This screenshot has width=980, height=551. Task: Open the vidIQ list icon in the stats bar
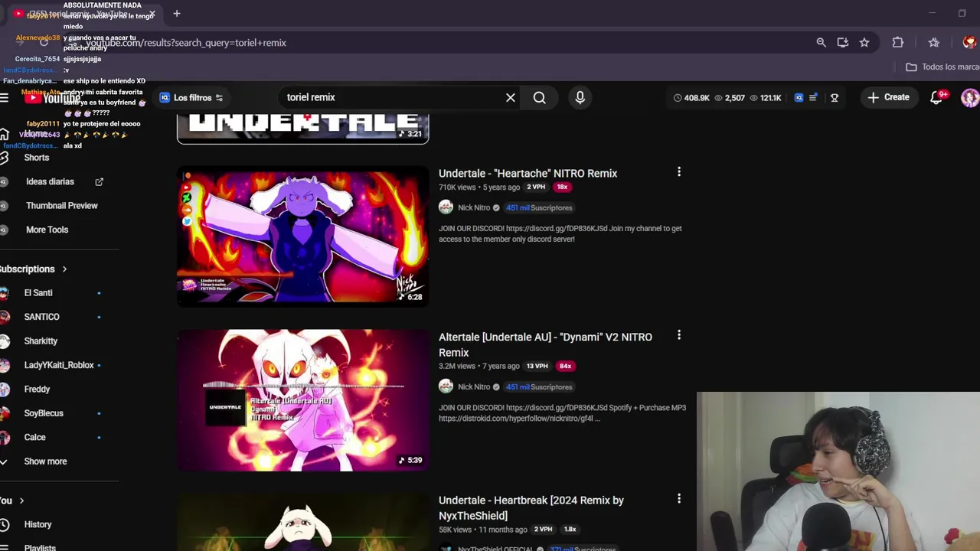[x=813, y=98]
